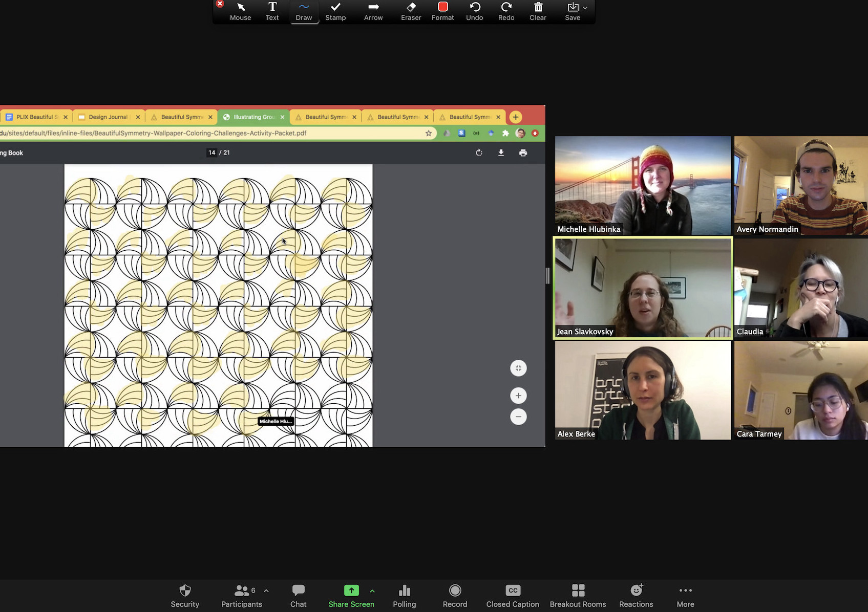
Task: Print the PDF document
Action: click(523, 152)
